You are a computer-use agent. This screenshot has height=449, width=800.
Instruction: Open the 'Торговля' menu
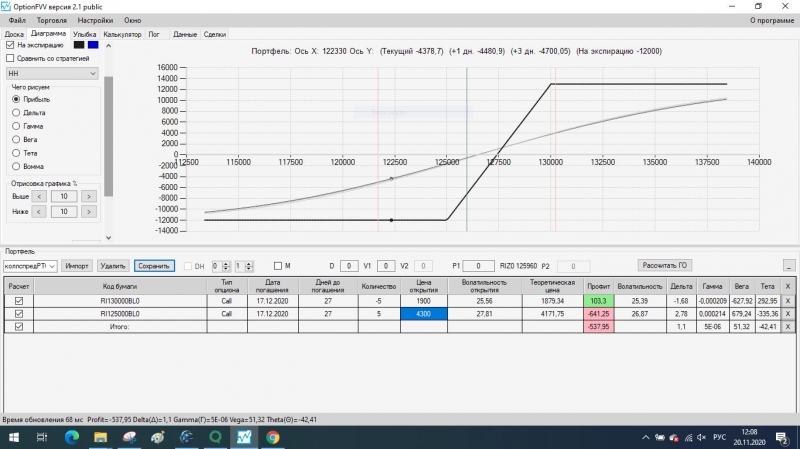[x=52, y=20]
